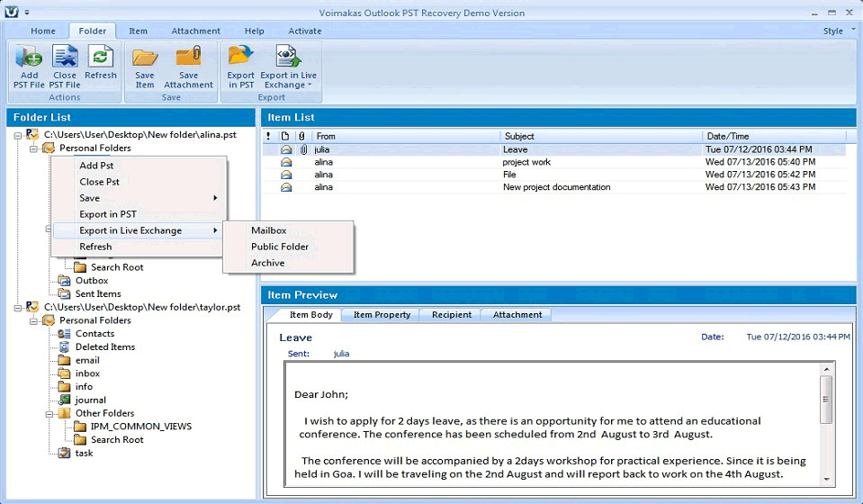Select alina.pst file in folder tree
This screenshot has width=863, height=504.
point(139,135)
